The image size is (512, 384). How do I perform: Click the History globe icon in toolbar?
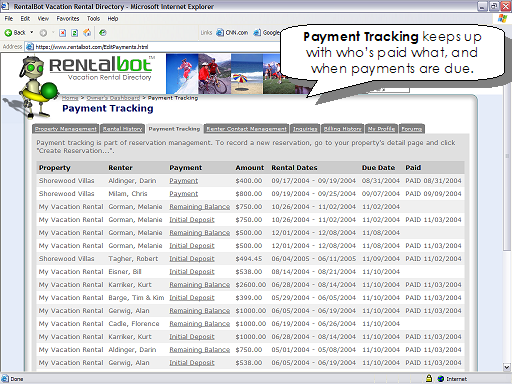tap(103, 33)
